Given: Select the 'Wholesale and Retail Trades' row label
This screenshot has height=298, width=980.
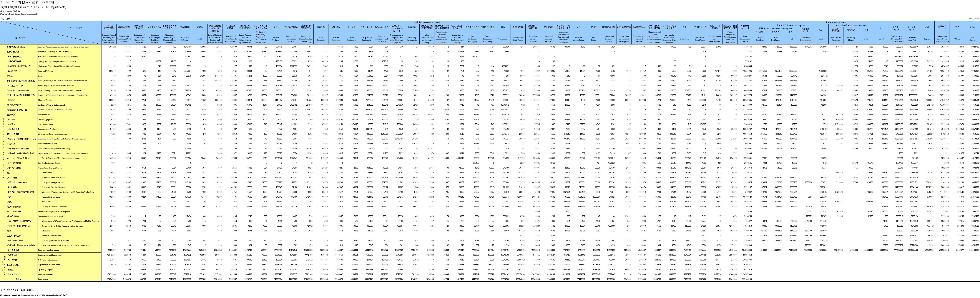Looking at the screenshot, I should [x=53, y=177].
